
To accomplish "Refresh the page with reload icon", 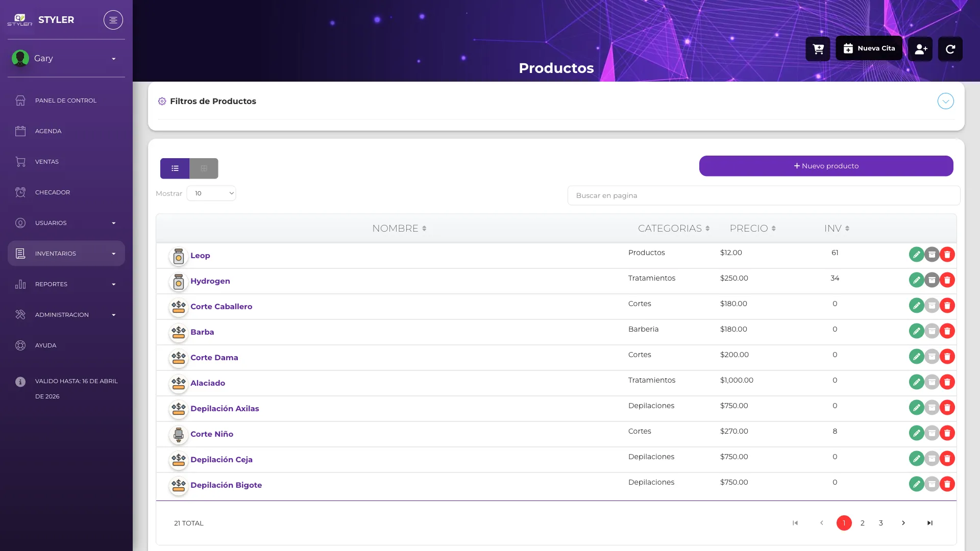I will coord(950,49).
